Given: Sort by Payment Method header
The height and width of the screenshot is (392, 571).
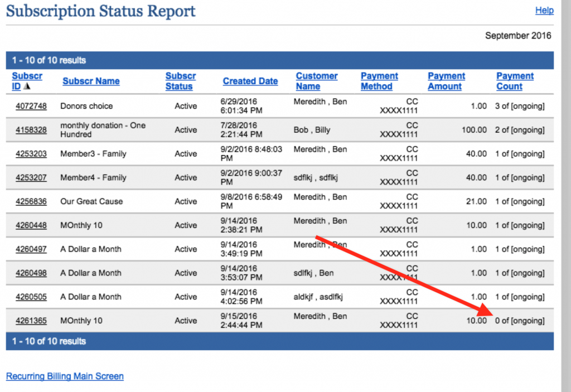Looking at the screenshot, I should [x=379, y=81].
